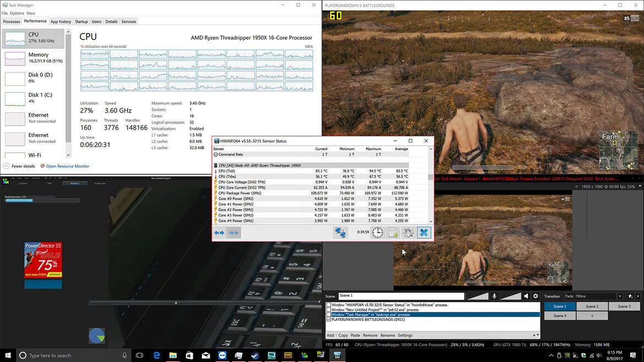
Task: Open Task View on the taskbar
Action: (140, 355)
